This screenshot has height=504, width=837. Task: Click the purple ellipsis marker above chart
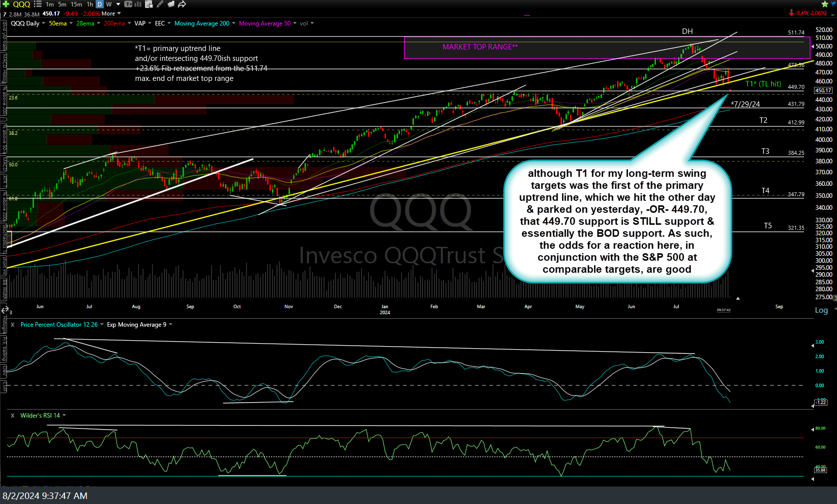coord(527,15)
